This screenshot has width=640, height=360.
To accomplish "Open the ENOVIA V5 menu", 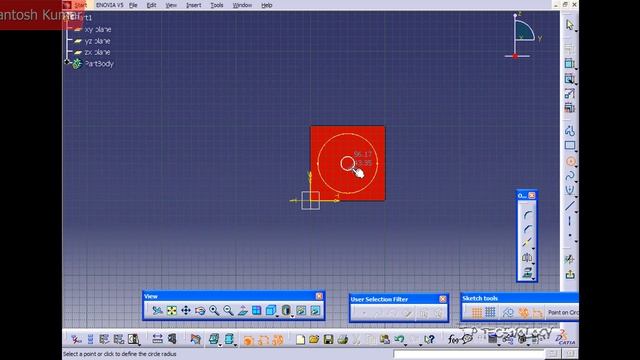I will [x=109, y=5].
